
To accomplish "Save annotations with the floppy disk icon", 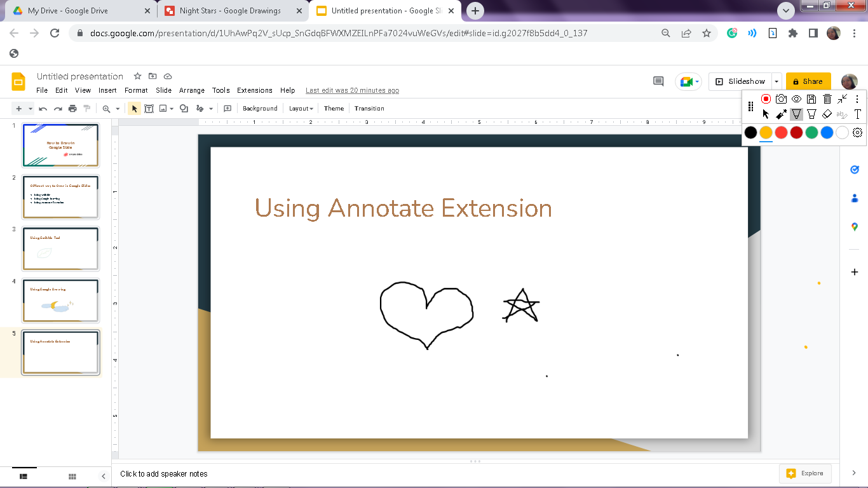I will pyautogui.click(x=811, y=99).
